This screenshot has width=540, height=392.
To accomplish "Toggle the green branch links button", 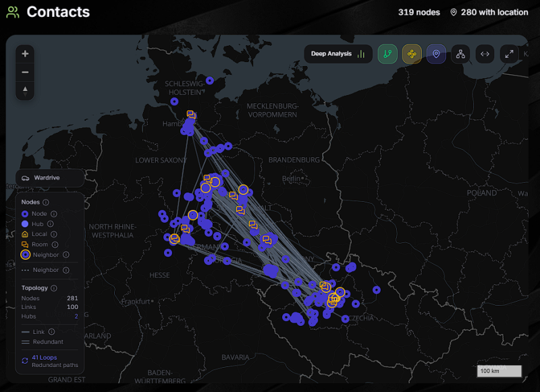I will tap(387, 54).
